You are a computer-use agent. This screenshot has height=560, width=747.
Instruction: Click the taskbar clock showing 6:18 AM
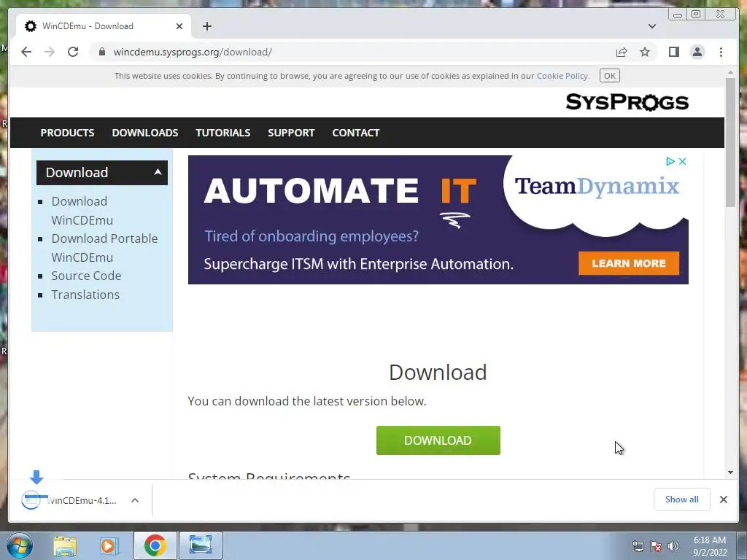(710, 546)
